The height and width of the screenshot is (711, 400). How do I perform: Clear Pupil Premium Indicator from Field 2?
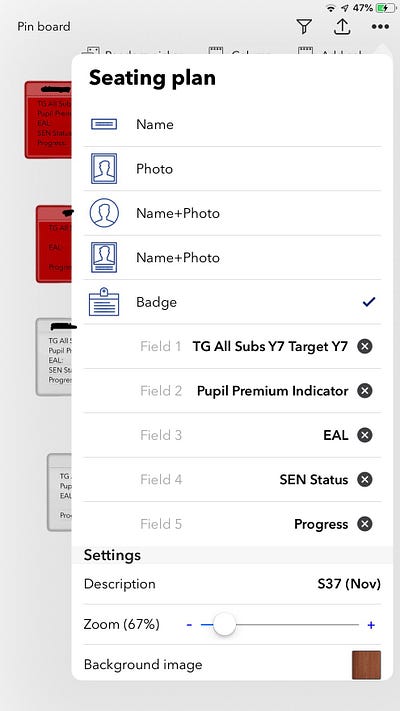tap(365, 391)
